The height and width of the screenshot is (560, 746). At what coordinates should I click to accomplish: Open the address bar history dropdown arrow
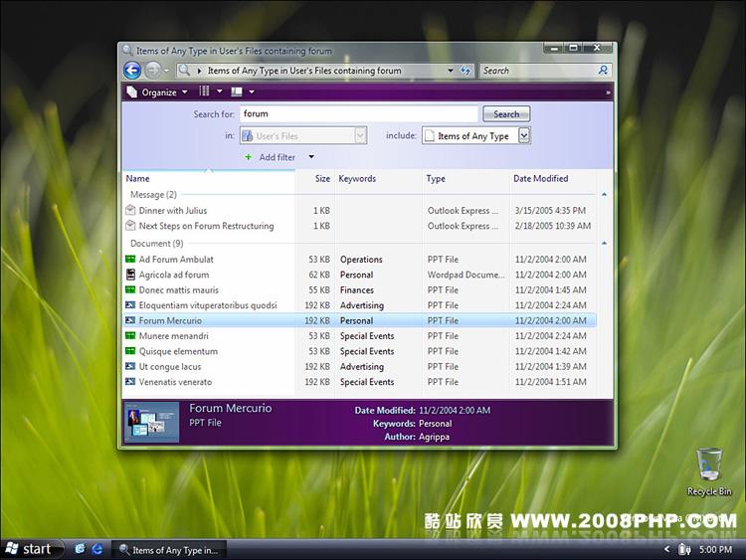(x=451, y=71)
